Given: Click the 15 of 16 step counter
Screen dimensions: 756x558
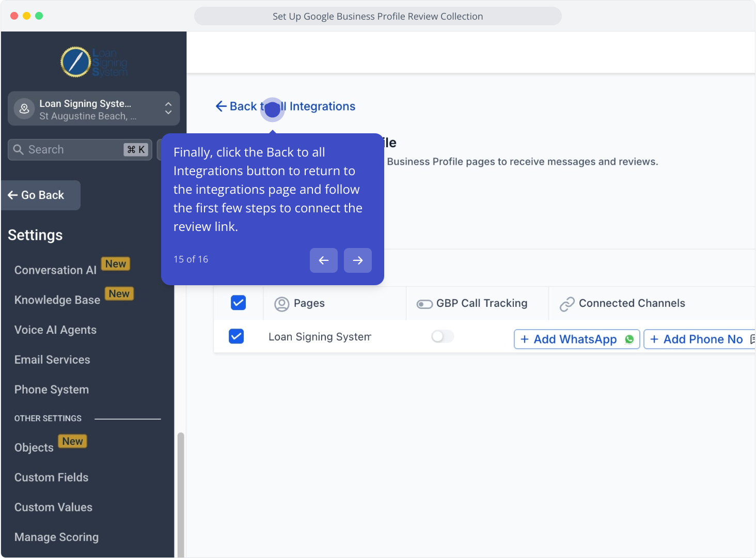Looking at the screenshot, I should (x=191, y=259).
